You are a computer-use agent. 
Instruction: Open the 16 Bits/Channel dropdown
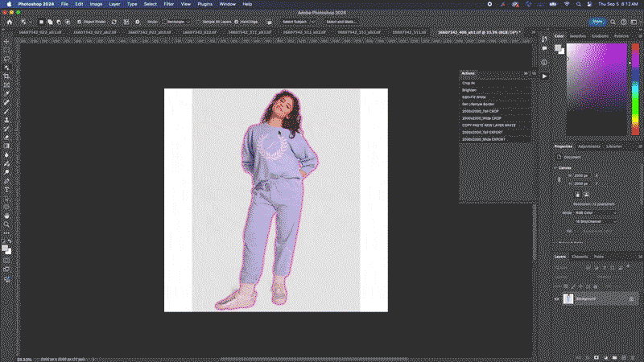(x=595, y=221)
